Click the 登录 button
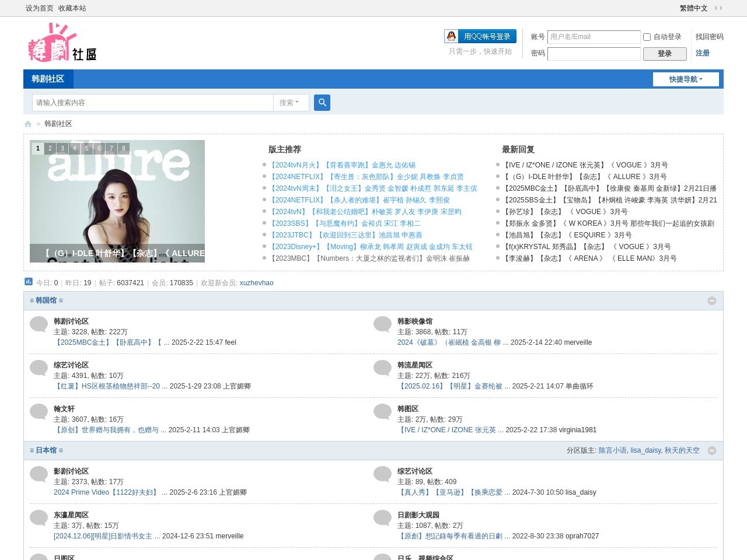The height and width of the screenshot is (560, 747). 665,54
